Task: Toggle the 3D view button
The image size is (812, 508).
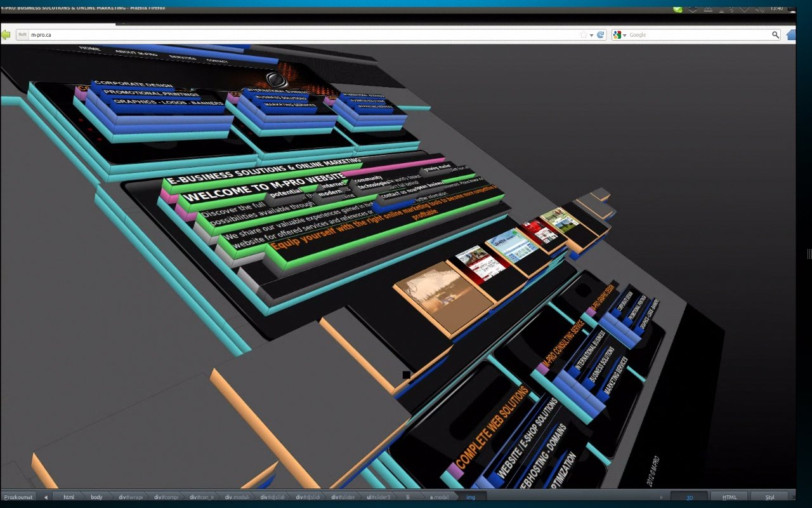Action: pos(689,497)
